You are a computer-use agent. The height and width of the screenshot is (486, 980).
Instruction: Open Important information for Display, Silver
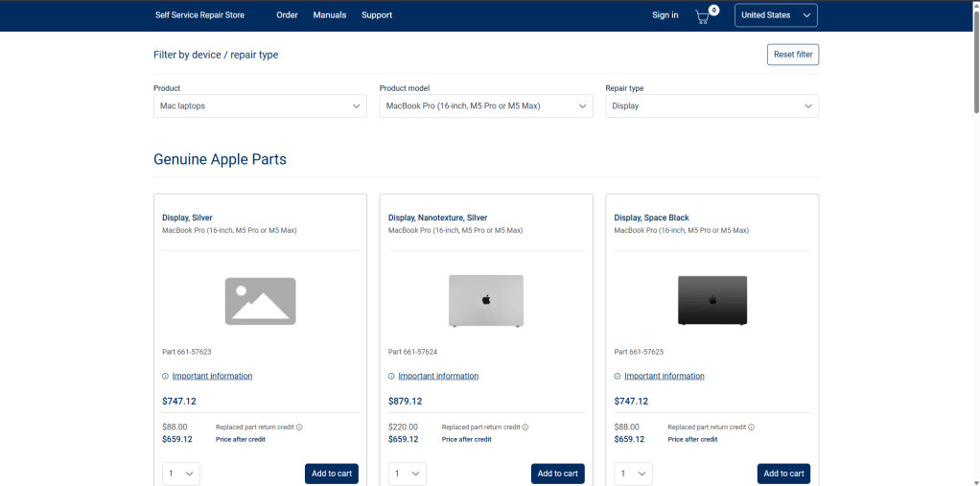pos(213,376)
